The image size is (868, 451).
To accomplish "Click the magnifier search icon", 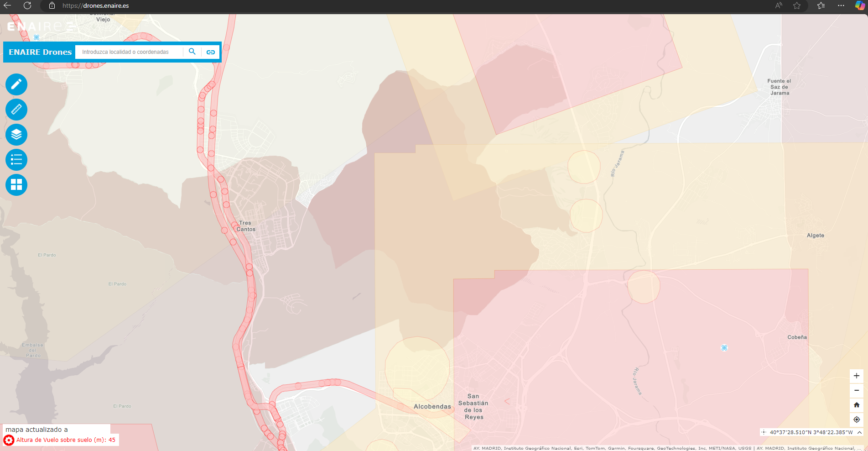I will 192,52.
